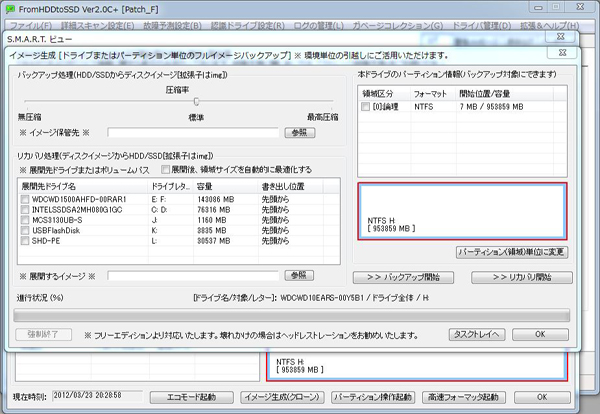Open the 故障予測設定(B) menu
The width and height of the screenshot is (600, 414).
173,26
